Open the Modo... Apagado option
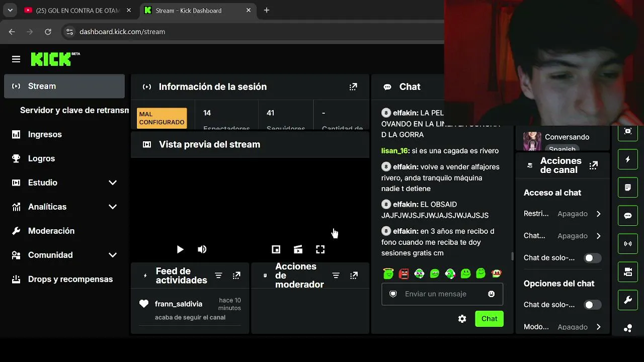This screenshot has width=644, height=362. point(562,327)
